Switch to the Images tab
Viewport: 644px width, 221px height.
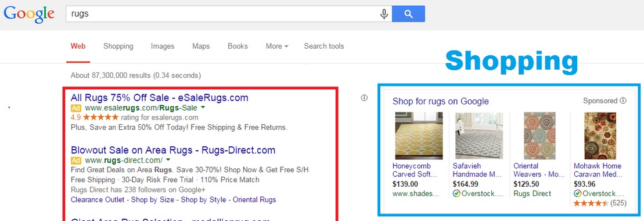pos(163,46)
